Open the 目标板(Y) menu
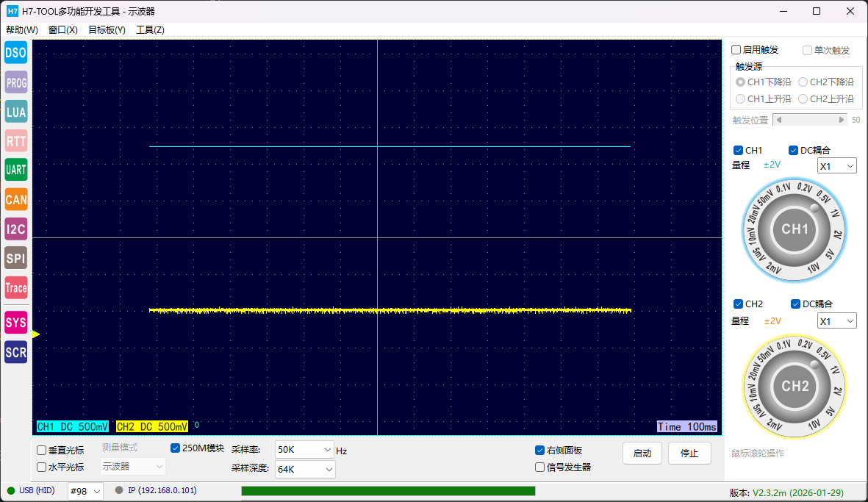The width and height of the screenshot is (868, 502). coord(107,30)
